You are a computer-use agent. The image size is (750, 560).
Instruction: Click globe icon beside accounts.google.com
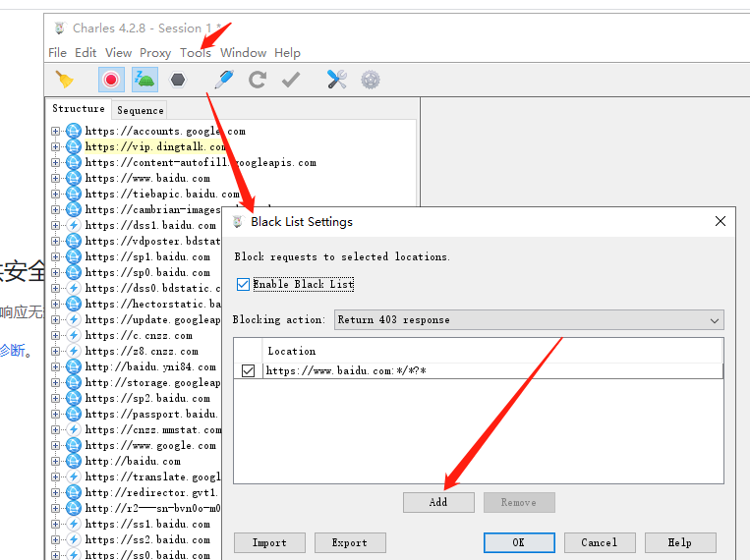pos(73,131)
